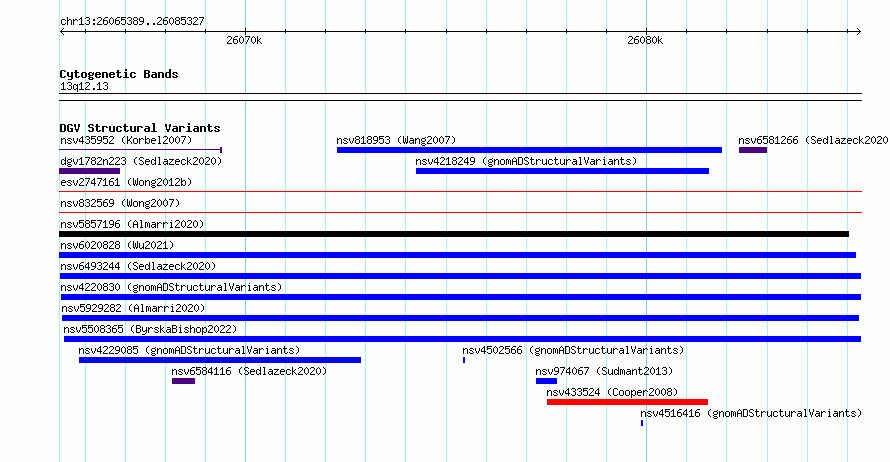
Task: Open the nsv6584116 (Sedlazeck2020) label
Action: pos(249,371)
